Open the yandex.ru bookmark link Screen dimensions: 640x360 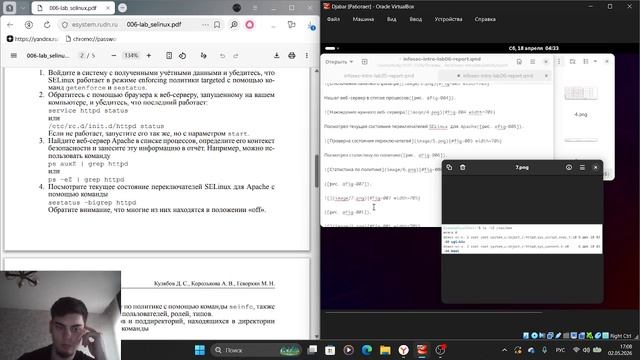32,39
